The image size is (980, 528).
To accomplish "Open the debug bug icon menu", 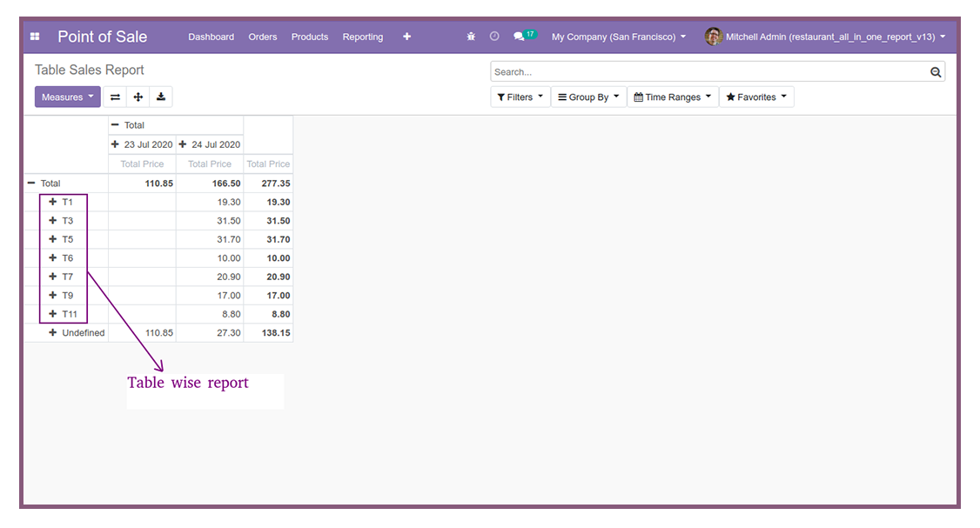I will (x=471, y=37).
